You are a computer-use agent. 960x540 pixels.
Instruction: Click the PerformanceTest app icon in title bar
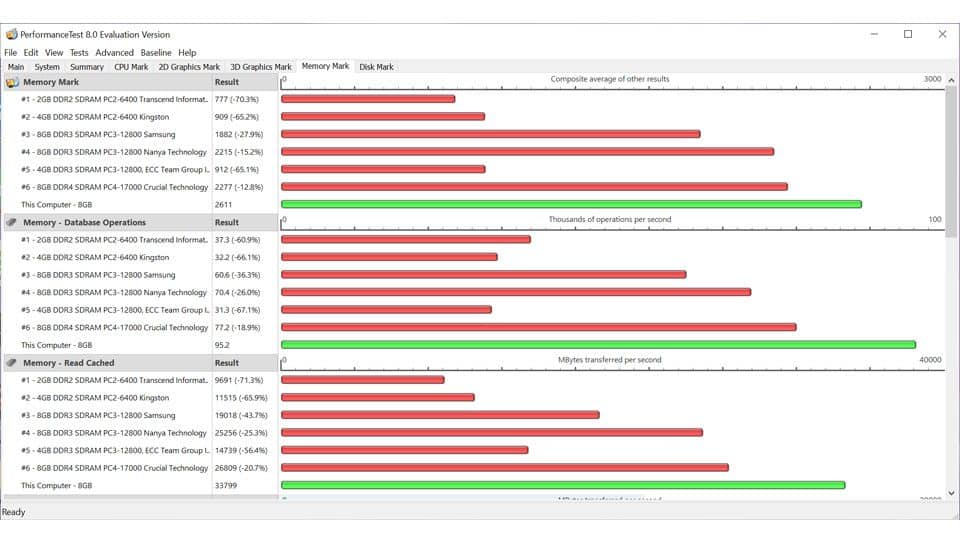tap(12, 34)
